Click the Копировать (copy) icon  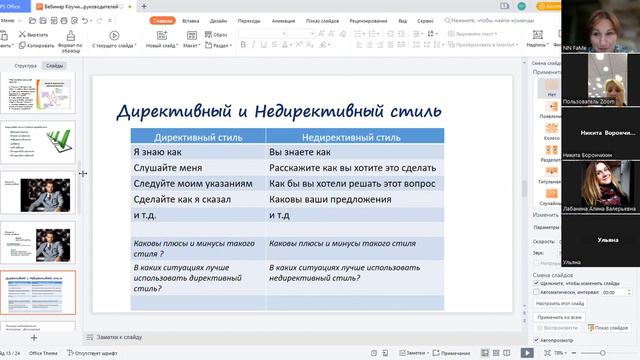[x=22, y=45]
